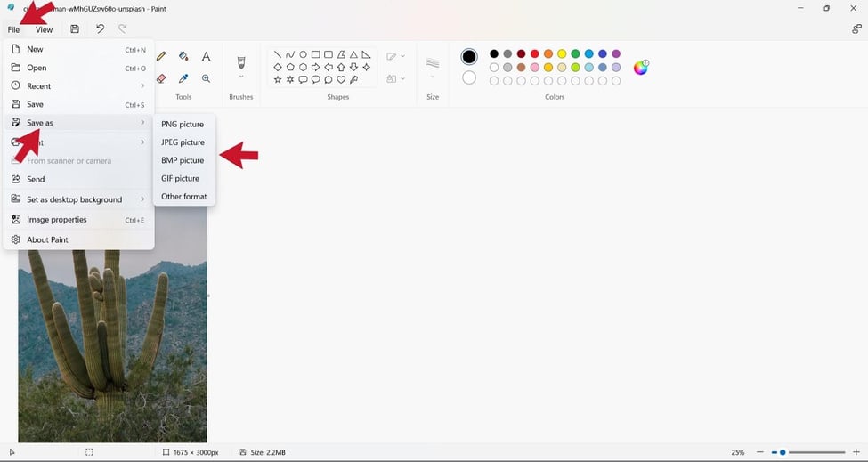Select the Fill bucket tool
Image resolution: width=868 pixels, height=462 pixels.
pos(183,56)
